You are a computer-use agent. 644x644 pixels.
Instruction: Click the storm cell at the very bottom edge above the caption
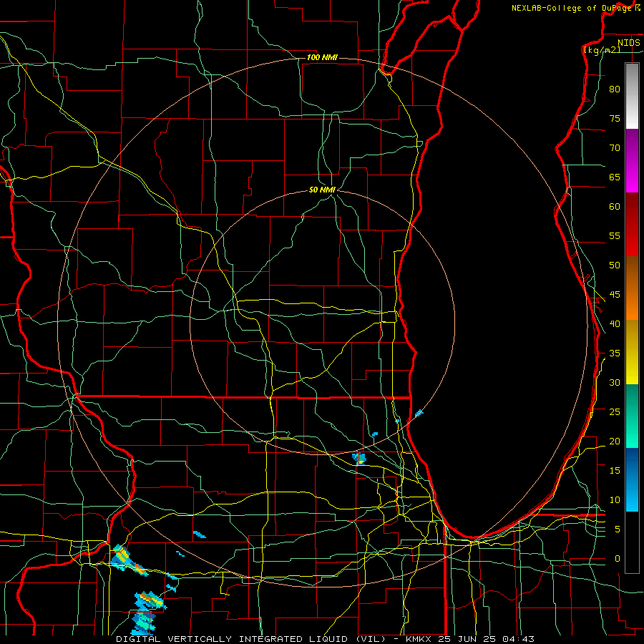pyautogui.click(x=143, y=623)
